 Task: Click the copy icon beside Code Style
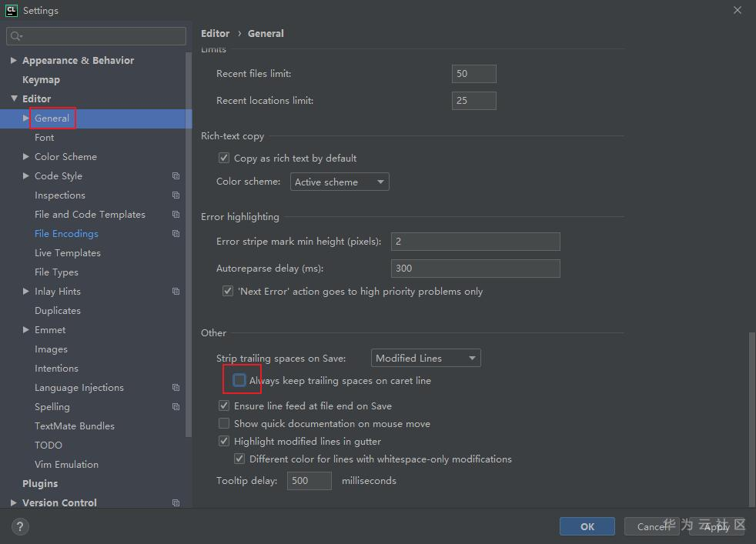pos(176,176)
